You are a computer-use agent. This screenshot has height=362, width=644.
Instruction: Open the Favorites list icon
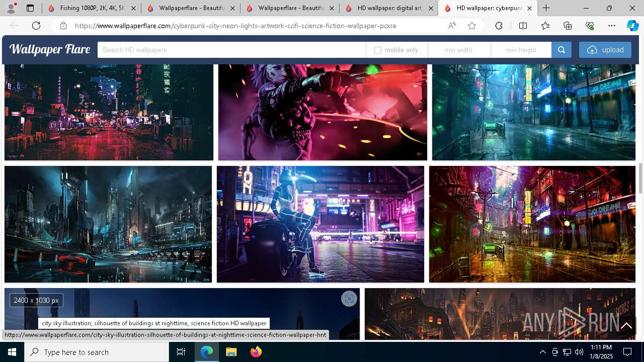[x=545, y=26]
